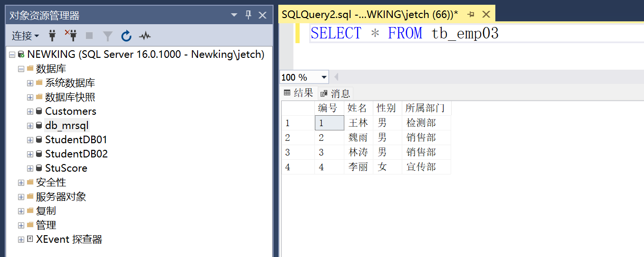Close the 对象资源管理器 panel
The height and width of the screenshot is (257, 644).
tap(262, 15)
